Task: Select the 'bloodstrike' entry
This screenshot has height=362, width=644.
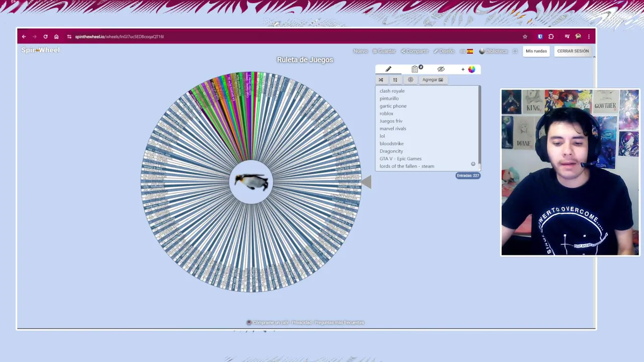Action: (391, 144)
